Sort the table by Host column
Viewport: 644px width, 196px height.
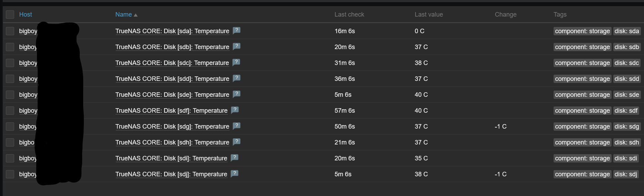[26, 15]
